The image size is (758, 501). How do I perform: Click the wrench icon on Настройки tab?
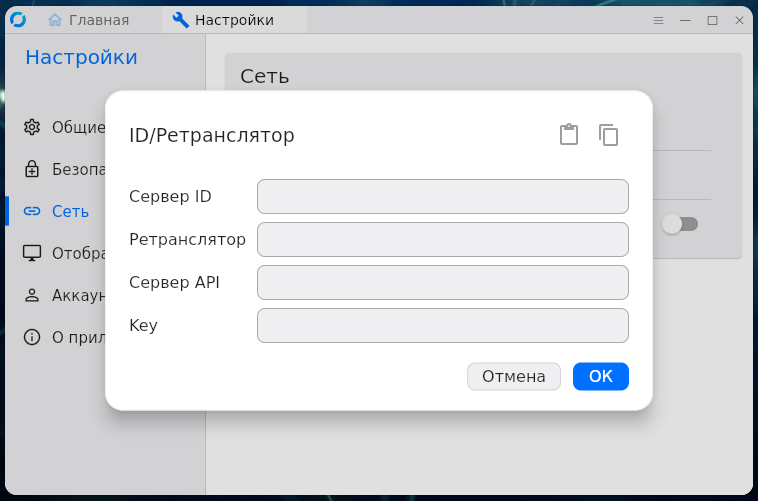click(180, 20)
